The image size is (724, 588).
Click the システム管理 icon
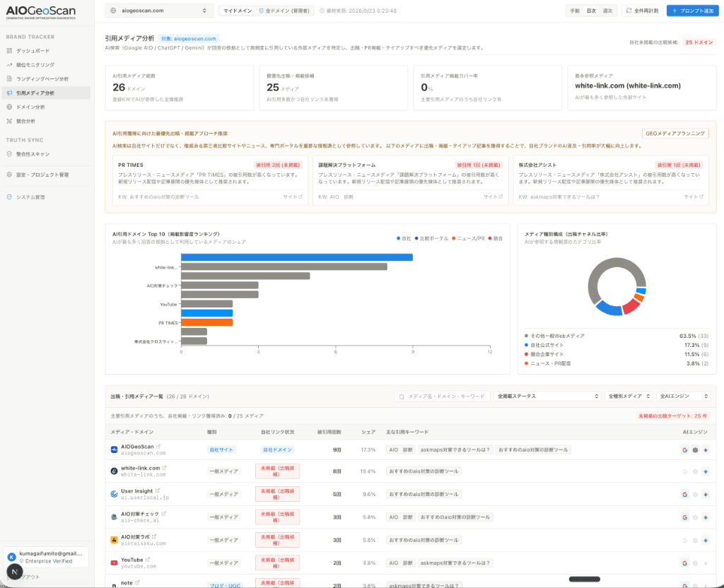[x=9, y=197]
